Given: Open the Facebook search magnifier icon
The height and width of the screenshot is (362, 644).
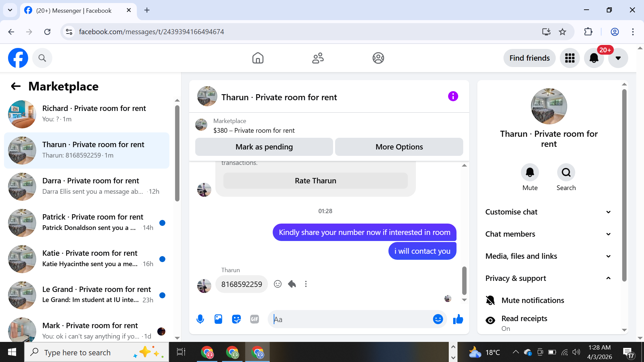Looking at the screenshot, I should tap(42, 58).
